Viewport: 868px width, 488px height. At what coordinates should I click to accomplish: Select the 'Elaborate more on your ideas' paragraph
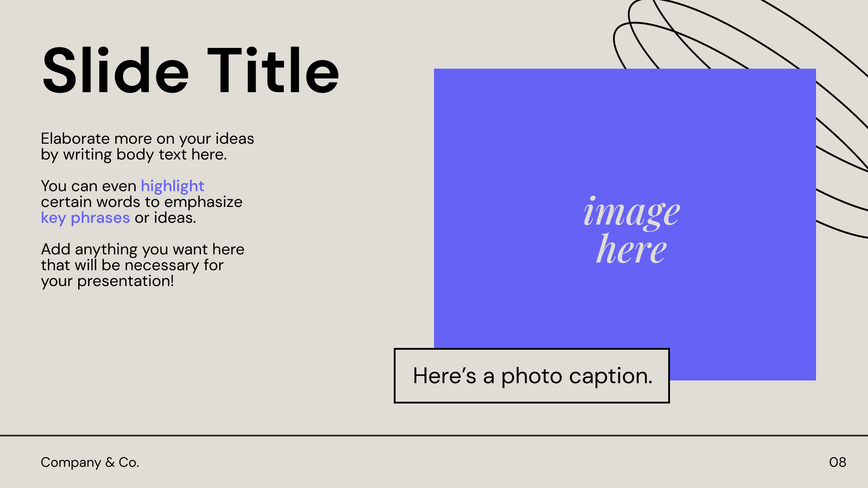pos(147,146)
